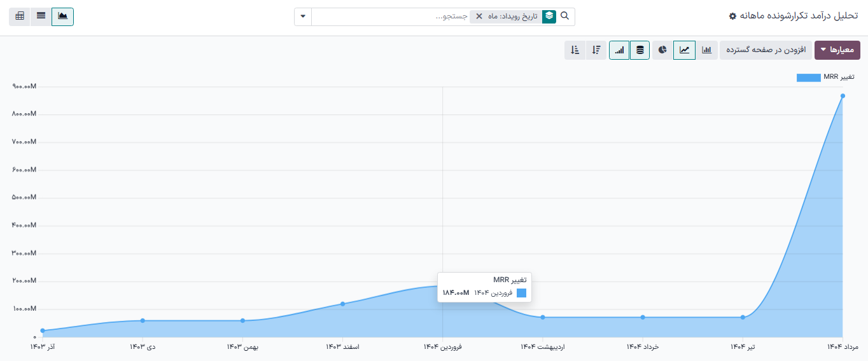Switch to the list view
Viewport: 868px width, 361px height.
click(x=41, y=17)
